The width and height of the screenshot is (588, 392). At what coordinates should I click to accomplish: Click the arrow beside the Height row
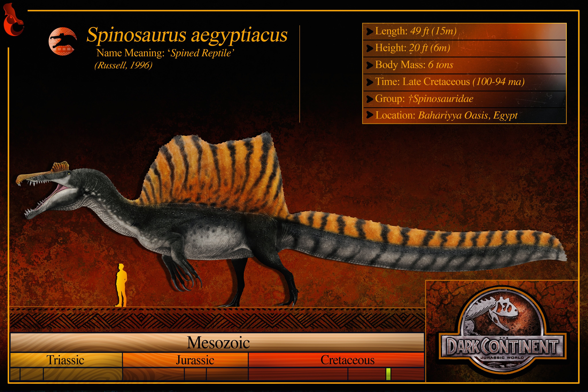coord(370,48)
